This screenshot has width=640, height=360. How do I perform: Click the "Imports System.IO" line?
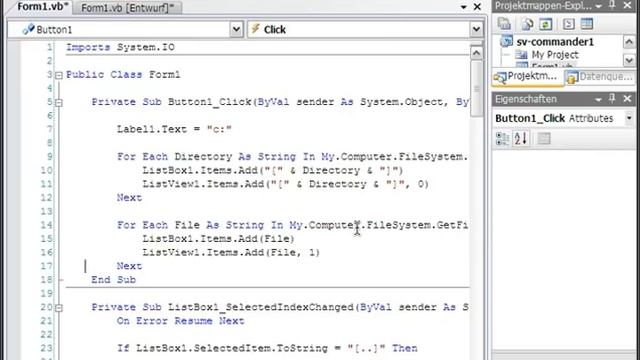tap(120, 47)
